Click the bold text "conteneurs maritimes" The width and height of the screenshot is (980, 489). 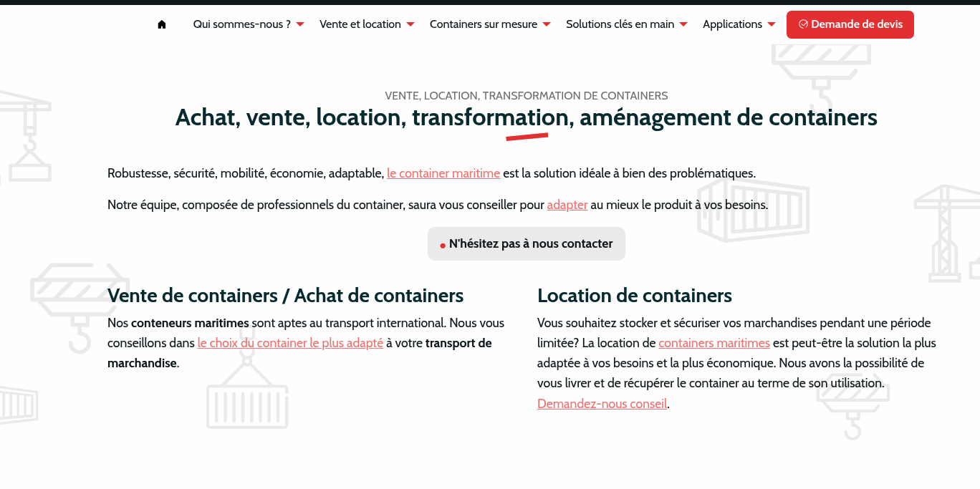[190, 323]
